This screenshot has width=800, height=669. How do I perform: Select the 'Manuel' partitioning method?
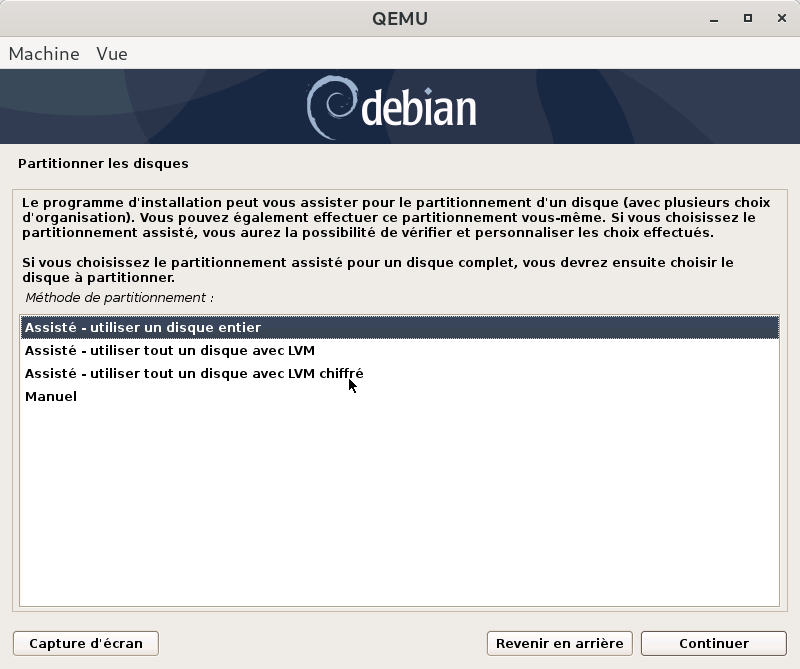click(x=51, y=396)
